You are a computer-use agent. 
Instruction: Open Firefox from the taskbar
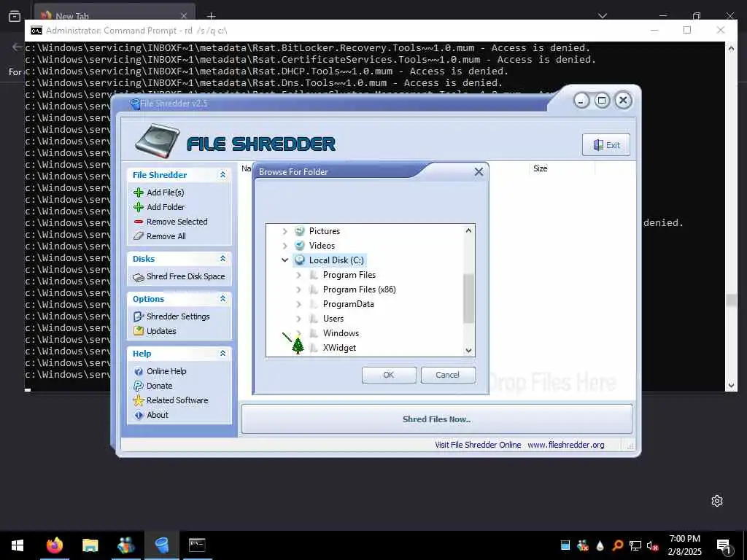click(54, 545)
